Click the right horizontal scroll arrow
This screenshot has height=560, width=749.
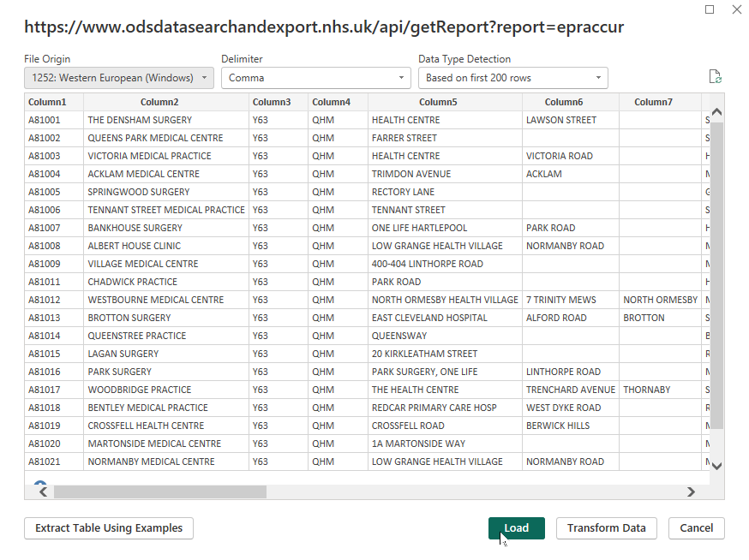[x=692, y=491]
